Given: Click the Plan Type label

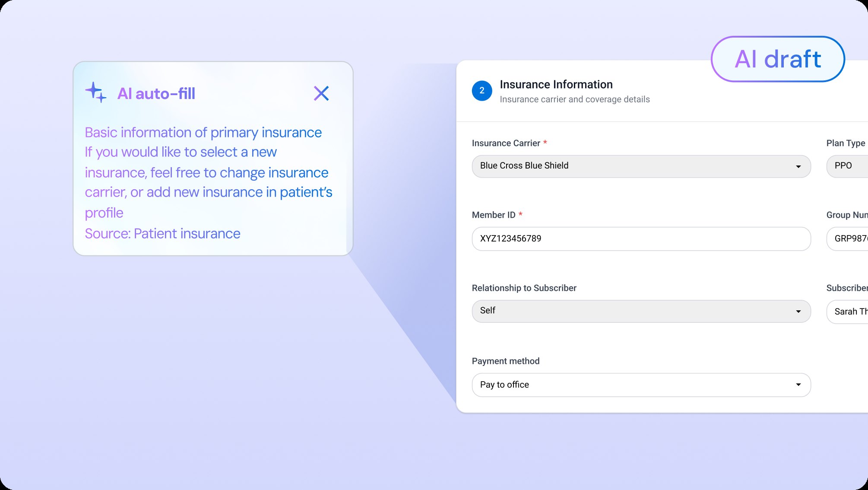Looking at the screenshot, I should tap(846, 143).
